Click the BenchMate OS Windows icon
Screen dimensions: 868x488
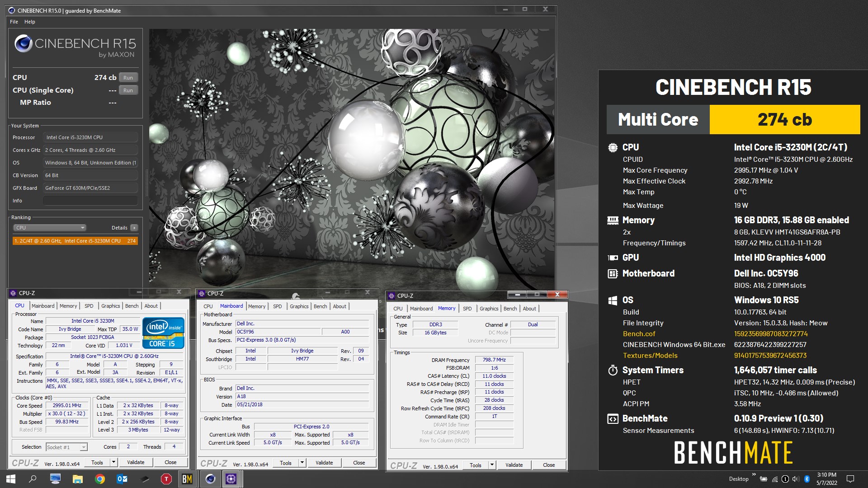613,300
